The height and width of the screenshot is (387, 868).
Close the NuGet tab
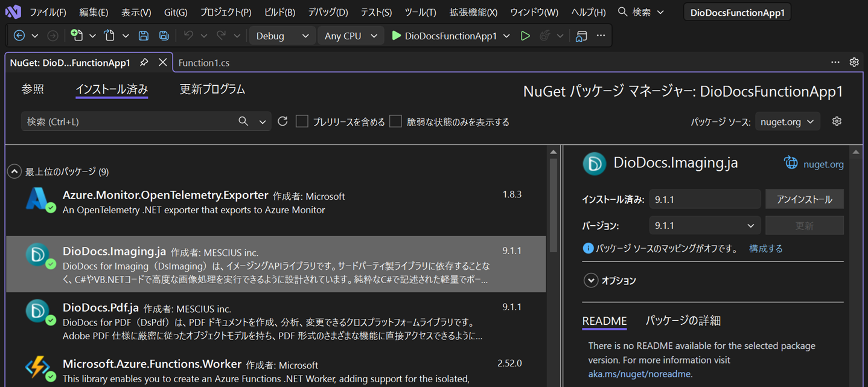[x=162, y=62]
